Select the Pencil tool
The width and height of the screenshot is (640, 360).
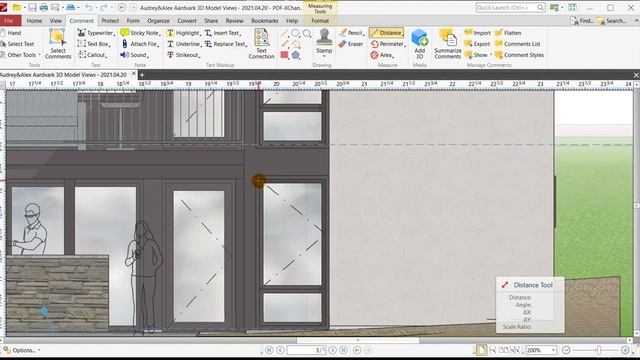(x=352, y=33)
